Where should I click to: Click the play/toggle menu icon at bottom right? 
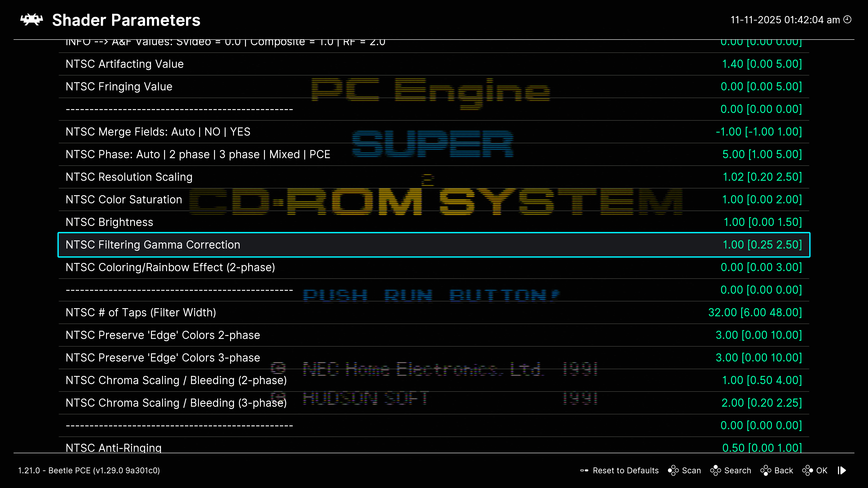(842, 470)
